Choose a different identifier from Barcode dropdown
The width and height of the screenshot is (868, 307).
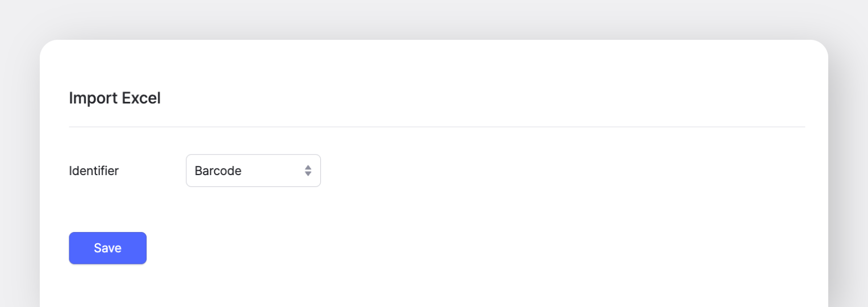pyautogui.click(x=253, y=171)
